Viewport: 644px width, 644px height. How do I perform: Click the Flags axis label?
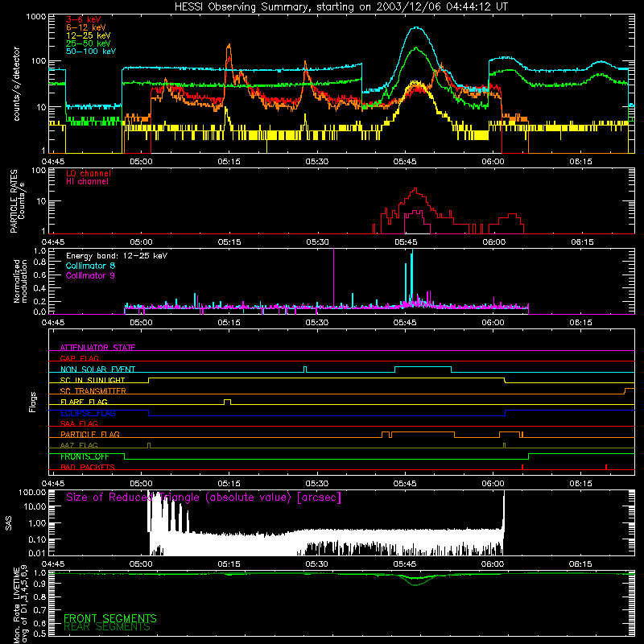click(32, 402)
